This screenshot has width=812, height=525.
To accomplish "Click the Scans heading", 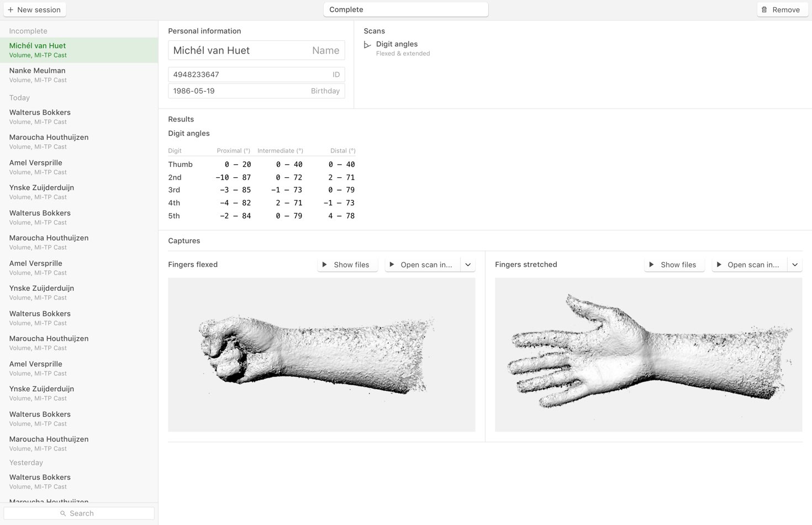I will pyautogui.click(x=374, y=31).
